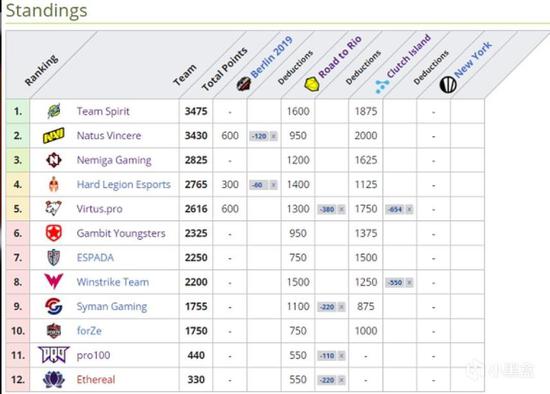Click the Berlin 2019 tournament icon
Image resolution: width=550 pixels, height=394 pixels.
(x=243, y=84)
